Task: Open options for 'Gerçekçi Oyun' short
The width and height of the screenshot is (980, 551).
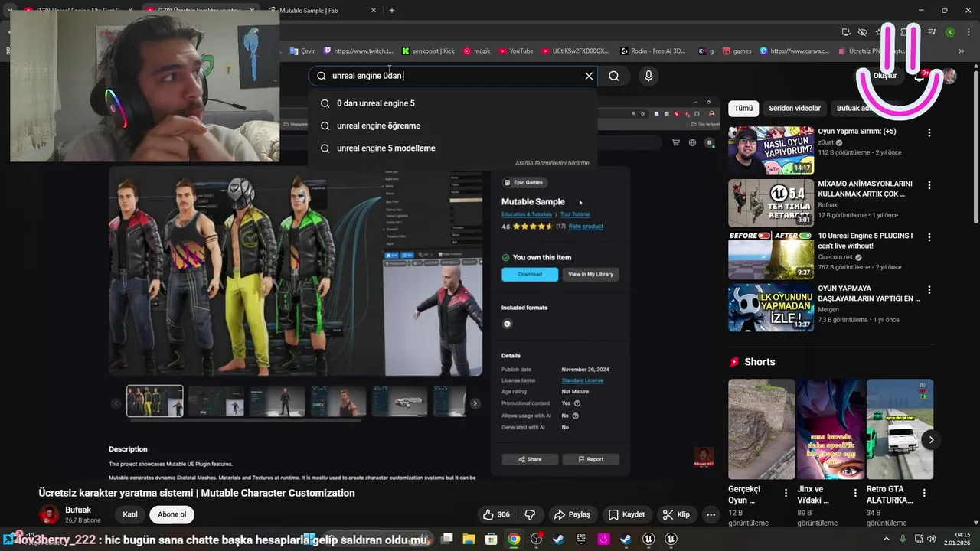Action: [786, 494]
